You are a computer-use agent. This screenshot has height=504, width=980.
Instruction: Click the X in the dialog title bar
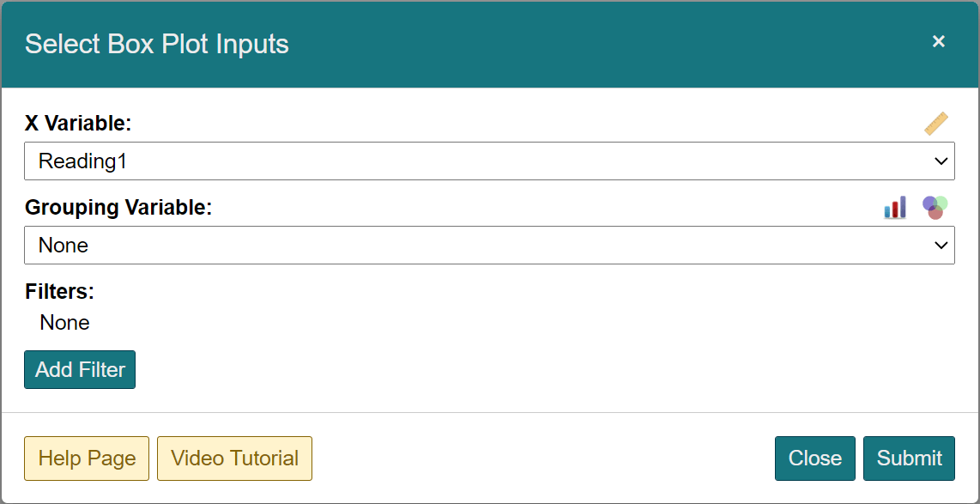[x=939, y=40]
